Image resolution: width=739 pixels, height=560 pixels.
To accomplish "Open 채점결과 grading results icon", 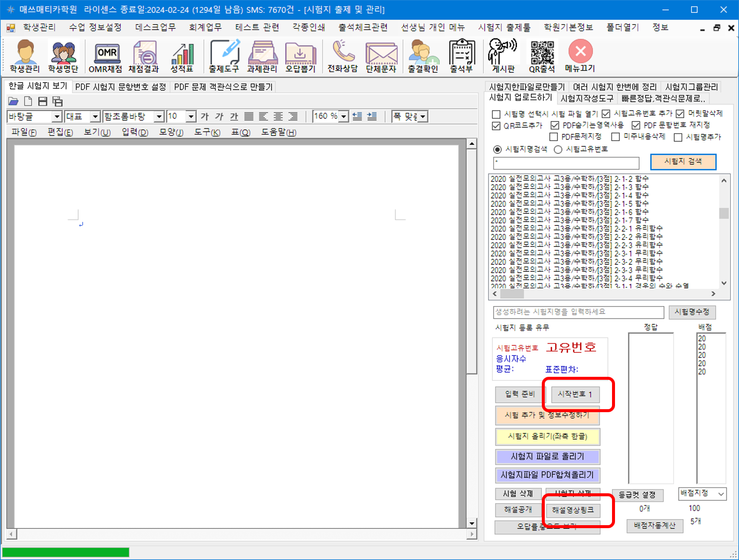I will pos(144,56).
